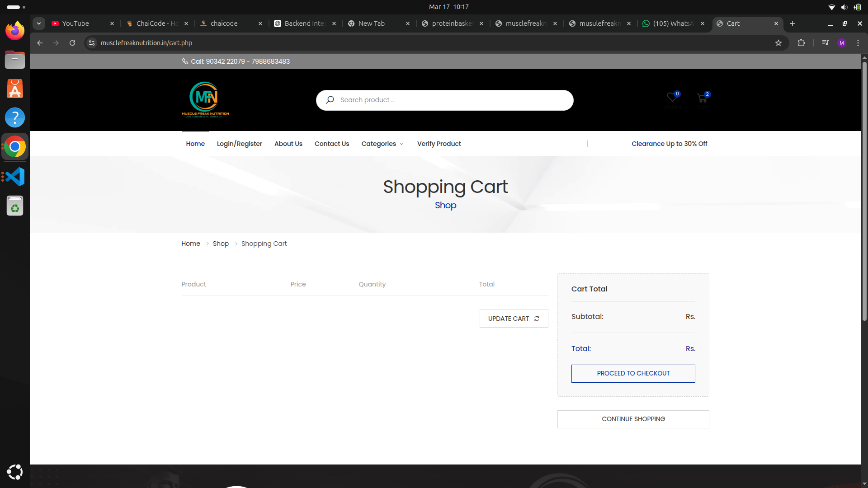The height and width of the screenshot is (488, 868).
Task: Bookmark page with star icon
Action: click(x=778, y=43)
